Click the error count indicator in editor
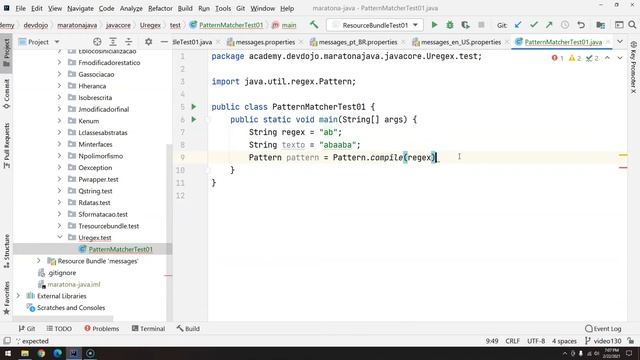Image resolution: width=640 pixels, height=360 pixels. coord(558,58)
